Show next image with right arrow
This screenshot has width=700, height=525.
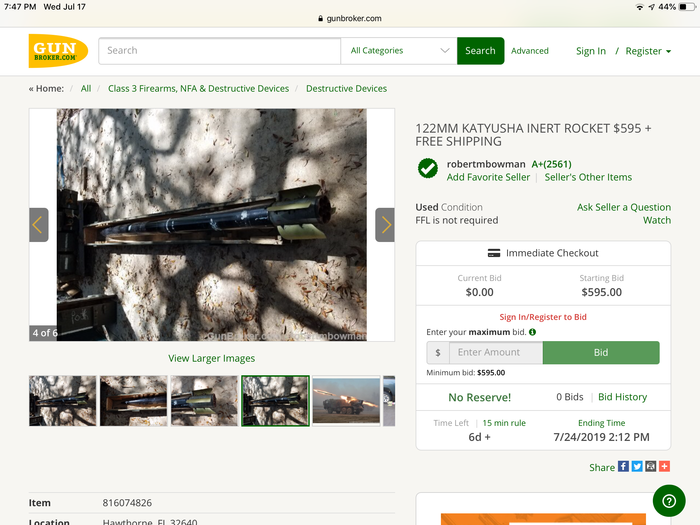(385, 225)
